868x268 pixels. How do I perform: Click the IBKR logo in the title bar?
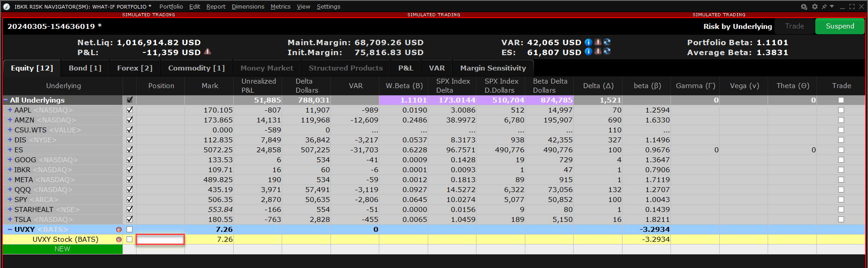[6, 7]
